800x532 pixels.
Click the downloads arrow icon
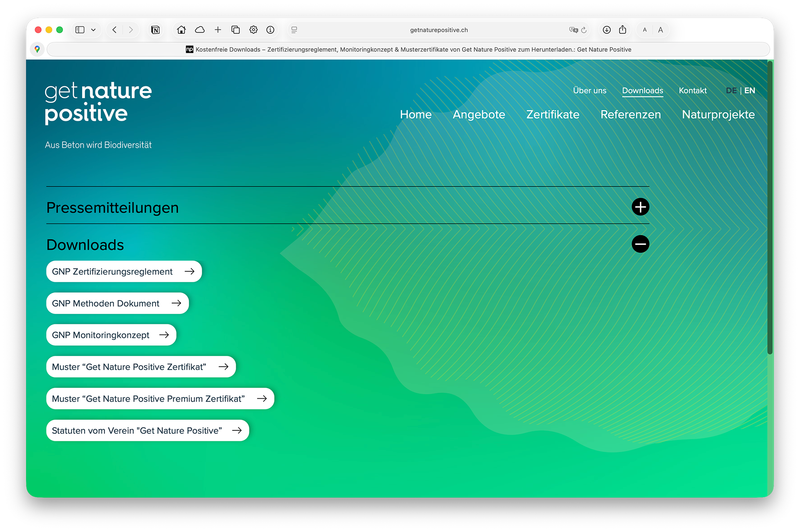click(x=607, y=30)
